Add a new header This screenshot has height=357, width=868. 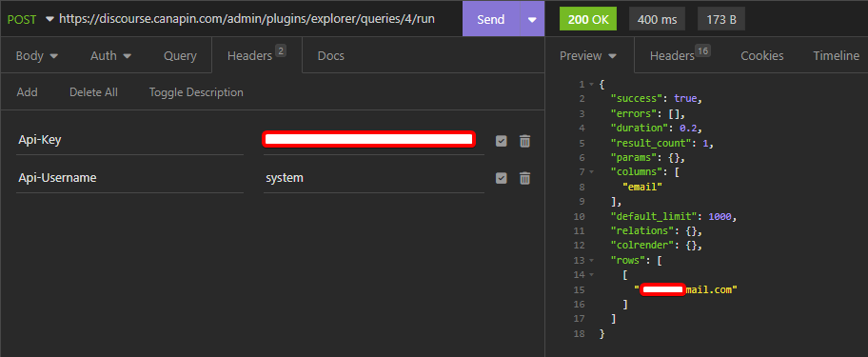(27, 92)
